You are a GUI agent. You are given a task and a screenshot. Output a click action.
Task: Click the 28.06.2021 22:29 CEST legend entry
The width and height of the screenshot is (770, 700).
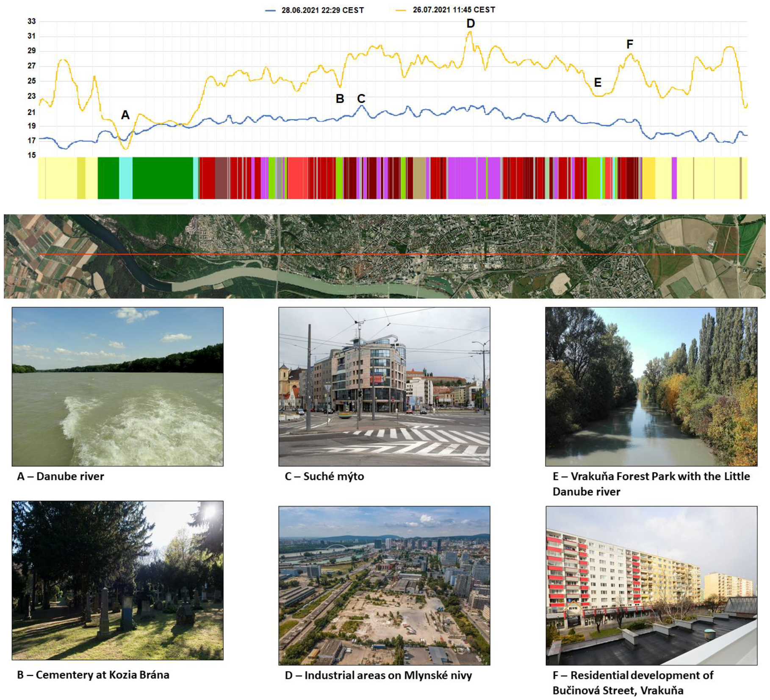click(x=323, y=10)
